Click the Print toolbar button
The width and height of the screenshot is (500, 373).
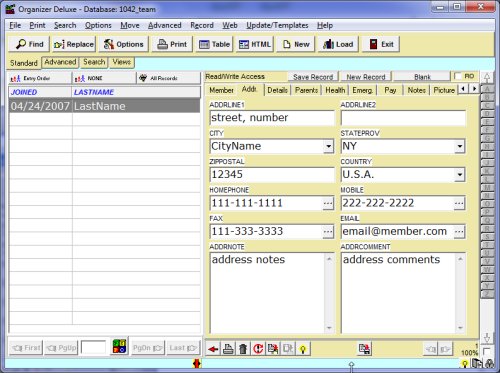tap(172, 44)
